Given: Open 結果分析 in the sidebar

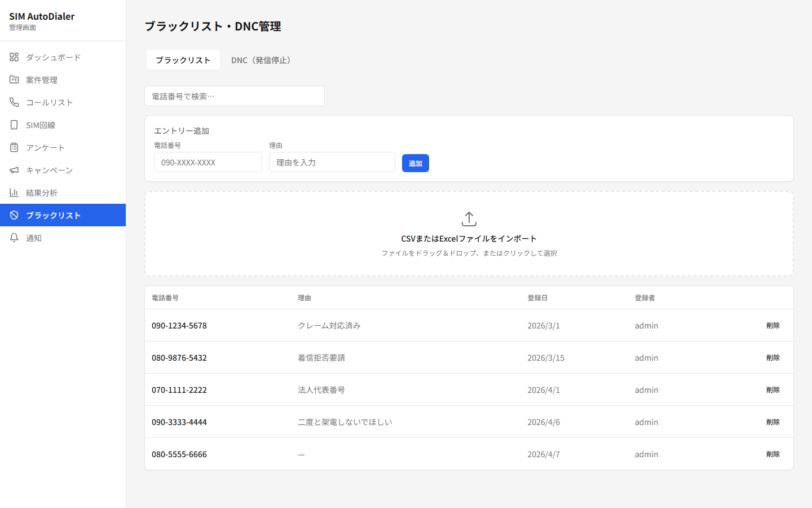Looking at the screenshot, I should [63, 192].
